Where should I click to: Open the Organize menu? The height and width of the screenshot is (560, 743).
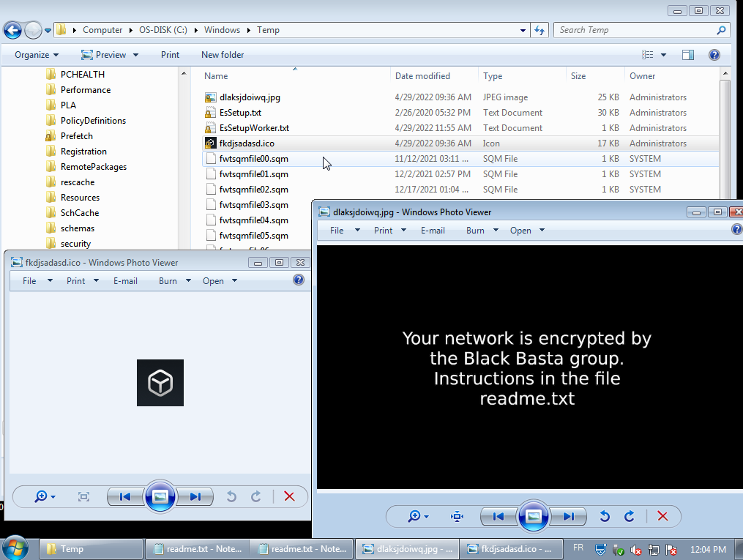coord(37,55)
